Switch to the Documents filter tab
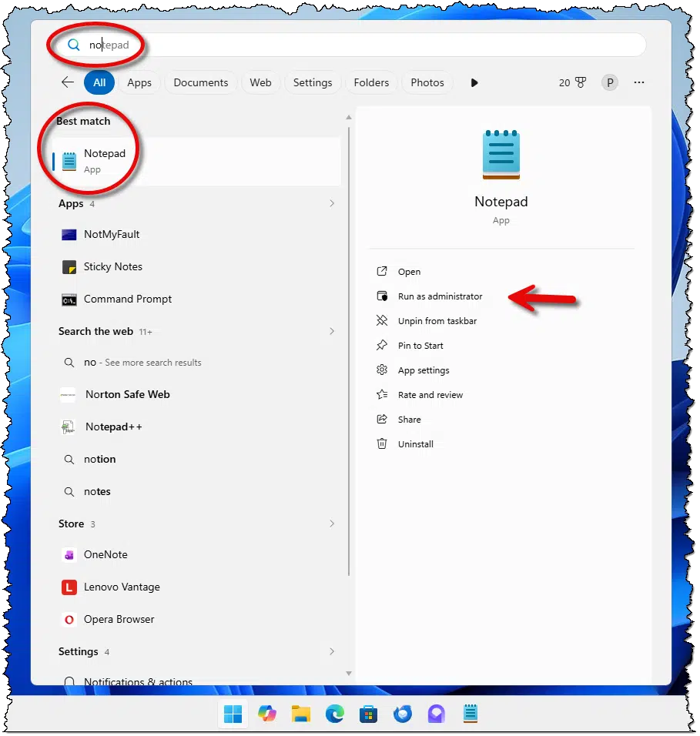This screenshot has height=736, width=700. (x=201, y=82)
